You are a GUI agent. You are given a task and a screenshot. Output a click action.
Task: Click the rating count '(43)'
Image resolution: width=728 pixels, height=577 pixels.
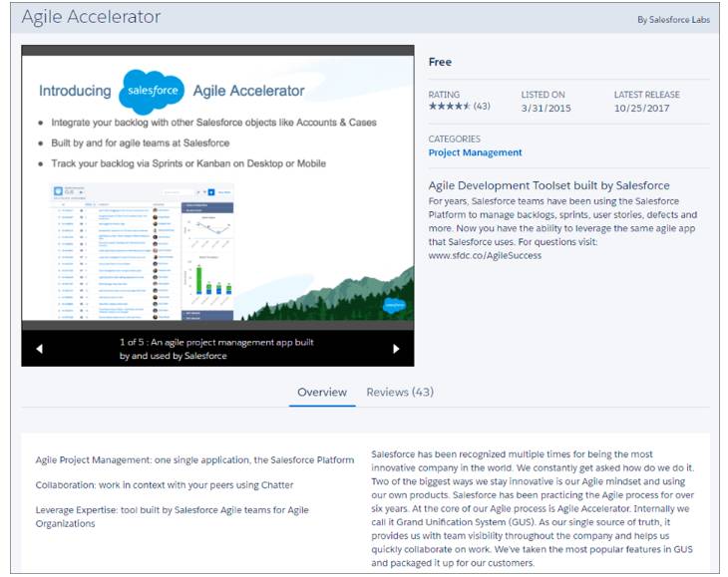tap(482, 107)
